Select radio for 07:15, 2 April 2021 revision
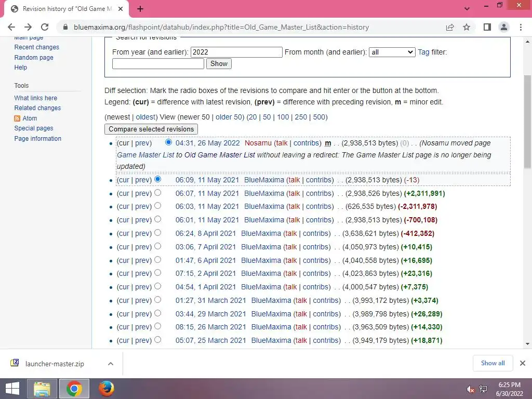532x399 pixels. pos(157,273)
